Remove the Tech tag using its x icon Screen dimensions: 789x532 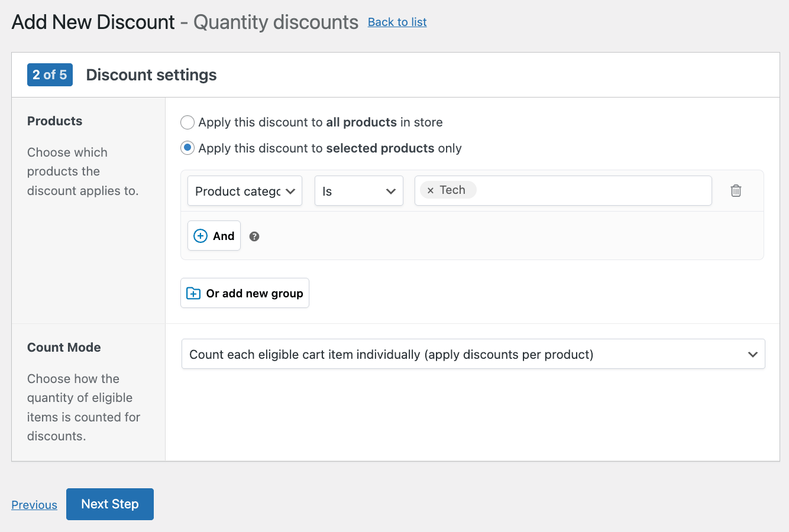point(430,190)
